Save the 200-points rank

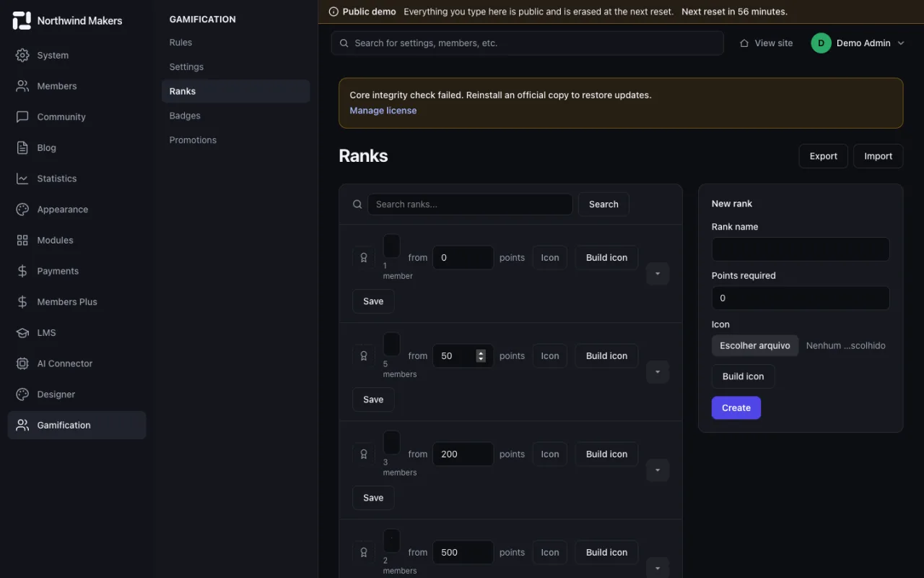(x=373, y=498)
